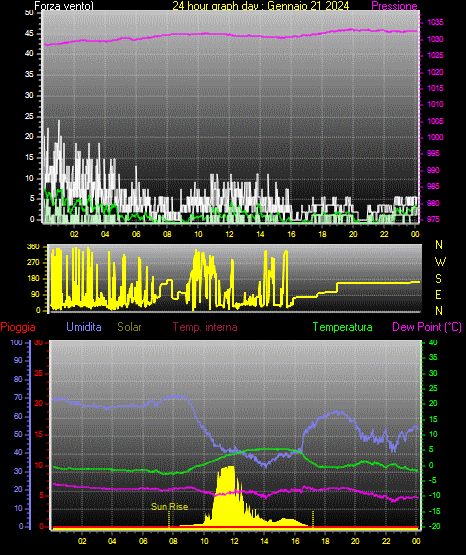
Task: Click the red 'Pioggia' legend label
Action: (x=18, y=327)
